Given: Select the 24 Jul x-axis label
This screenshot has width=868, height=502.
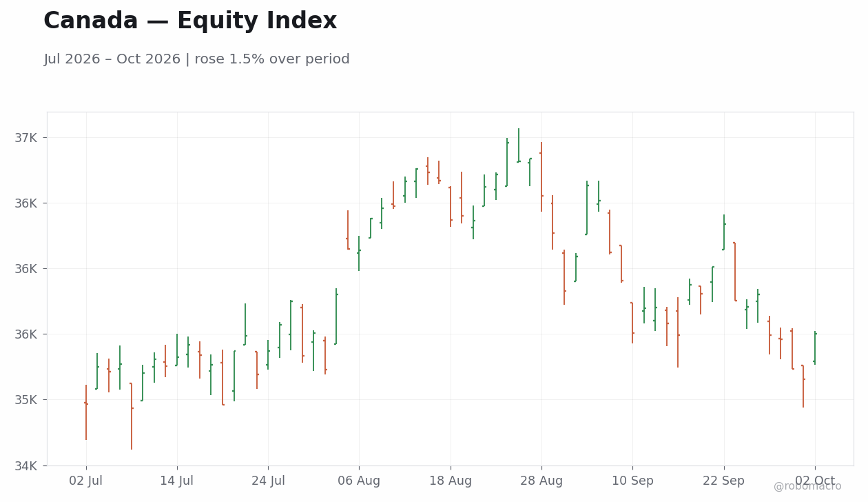Looking at the screenshot, I should (268, 481).
